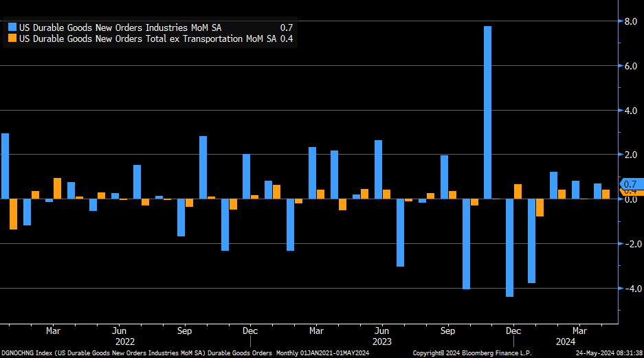Viewport: 644px width, 358px height.
Task: Click the Jun label above the 2022 year
Action: click(x=118, y=330)
